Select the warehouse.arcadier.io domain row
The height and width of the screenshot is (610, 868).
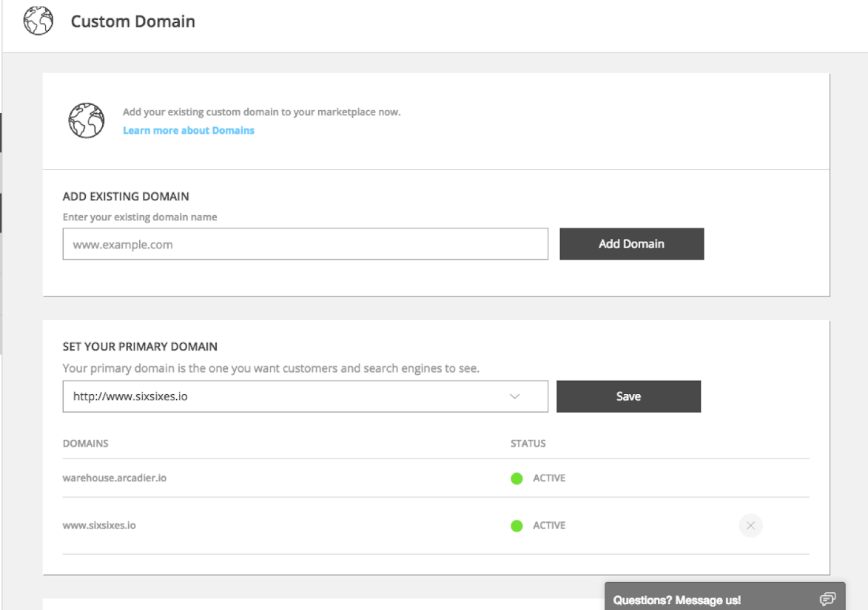click(436, 478)
